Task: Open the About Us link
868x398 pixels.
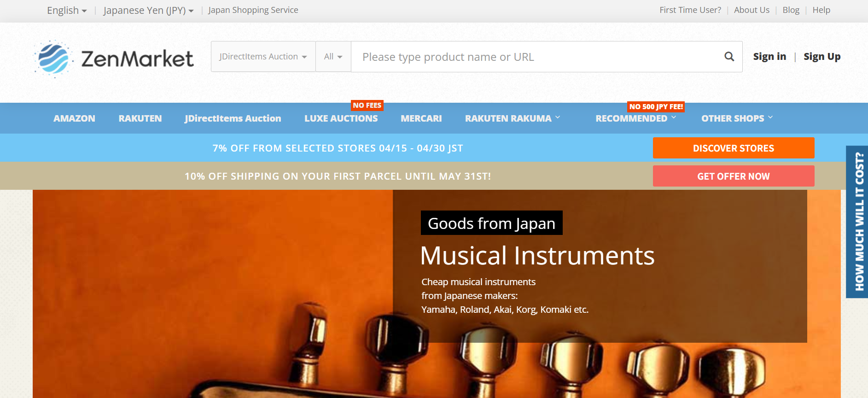Action: [751, 10]
